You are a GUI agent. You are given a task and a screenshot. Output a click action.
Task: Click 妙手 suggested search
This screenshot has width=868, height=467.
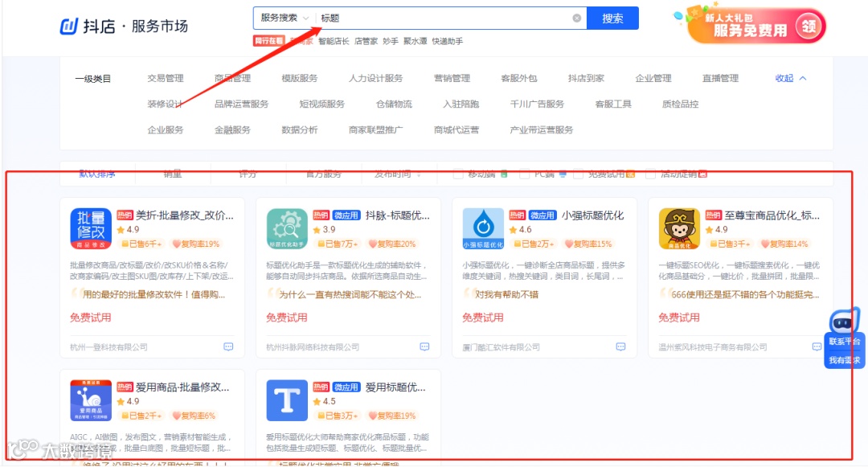(x=391, y=41)
